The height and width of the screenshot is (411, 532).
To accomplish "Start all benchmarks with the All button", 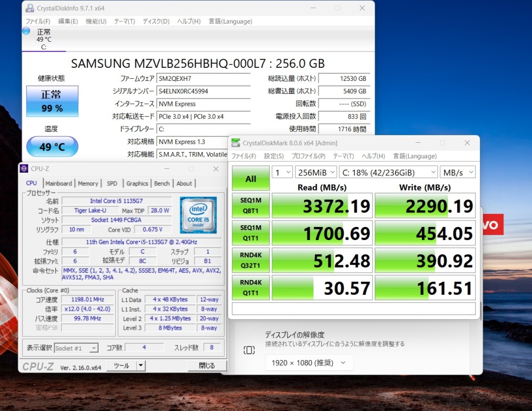I will pyautogui.click(x=251, y=179).
